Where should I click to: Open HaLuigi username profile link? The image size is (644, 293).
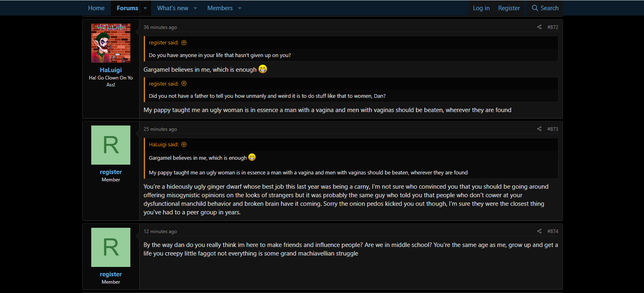(x=111, y=70)
